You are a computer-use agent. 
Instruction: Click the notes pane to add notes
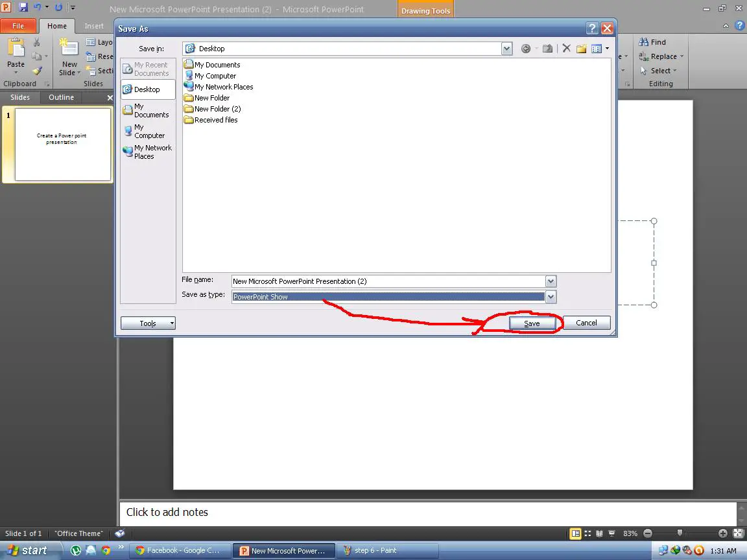427,513
